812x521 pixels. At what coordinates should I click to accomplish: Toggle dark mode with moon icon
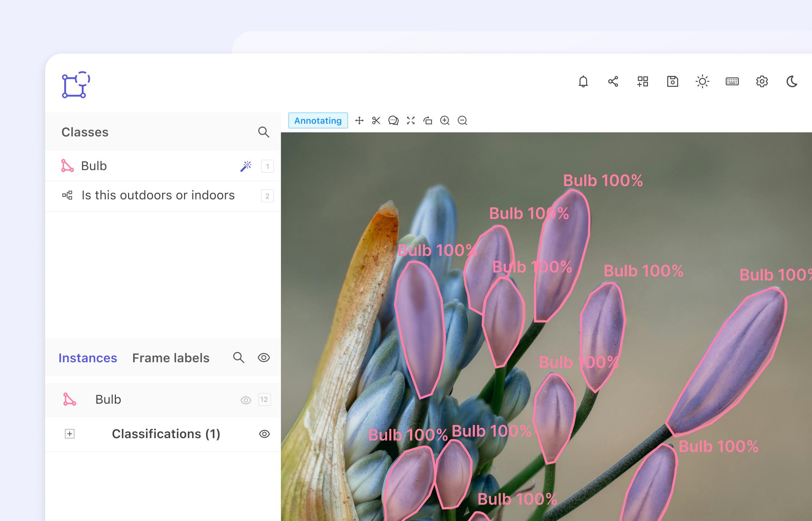tap(791, 82)
